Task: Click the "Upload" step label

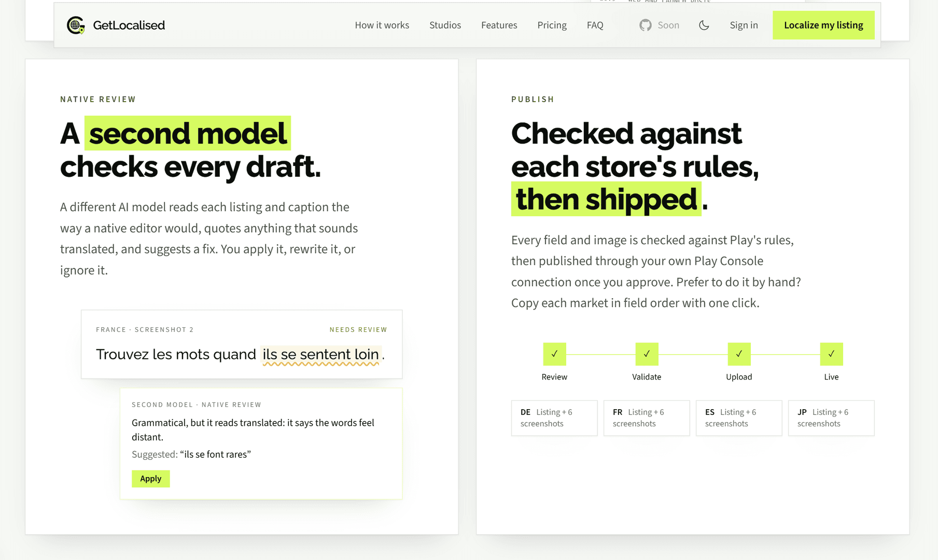Action: (x=739, y=377)
